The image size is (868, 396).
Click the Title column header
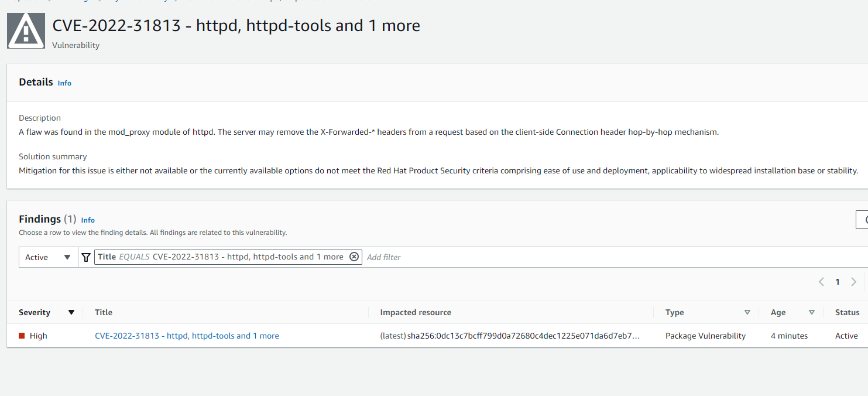click(x=104, y=312)
